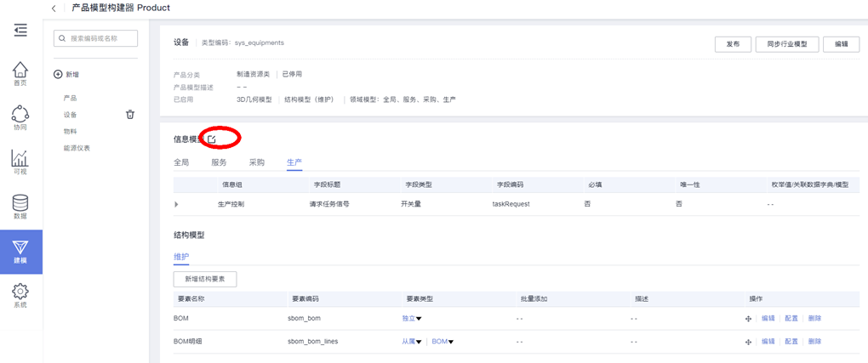The height and width of the screenshot is (363, 868).
Task: Switch to the 采购 tab
Action: pyautogui.click(x=256, y=162)
